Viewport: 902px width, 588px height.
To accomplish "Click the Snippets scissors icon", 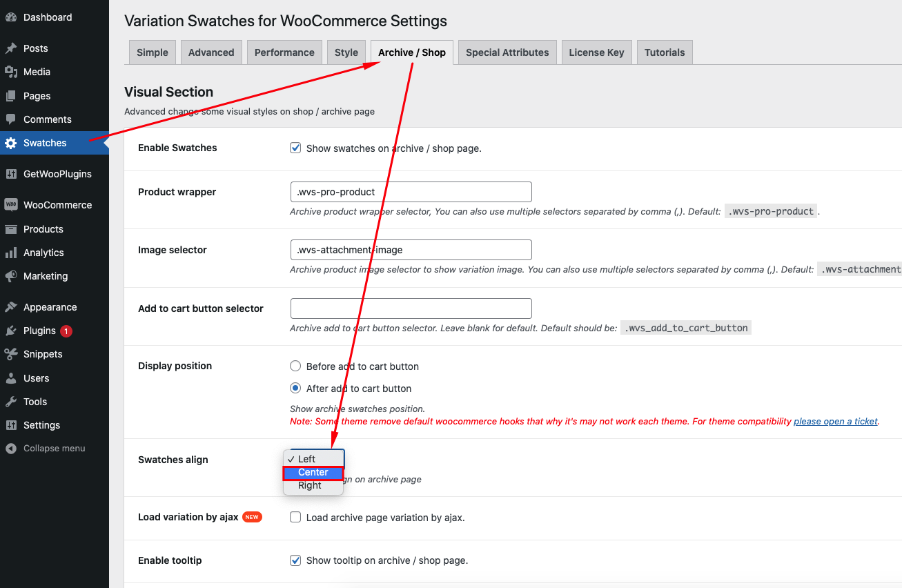I will point(10,354).
